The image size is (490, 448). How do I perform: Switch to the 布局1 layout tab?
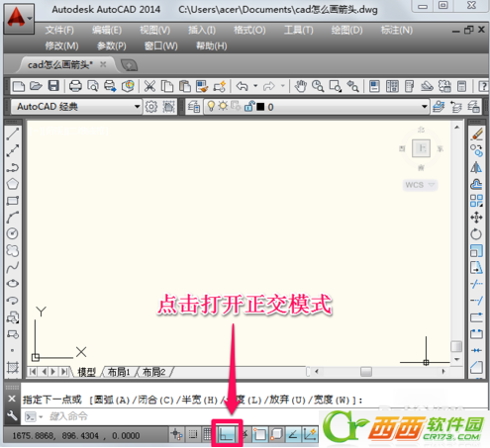(x=119, y=372)
